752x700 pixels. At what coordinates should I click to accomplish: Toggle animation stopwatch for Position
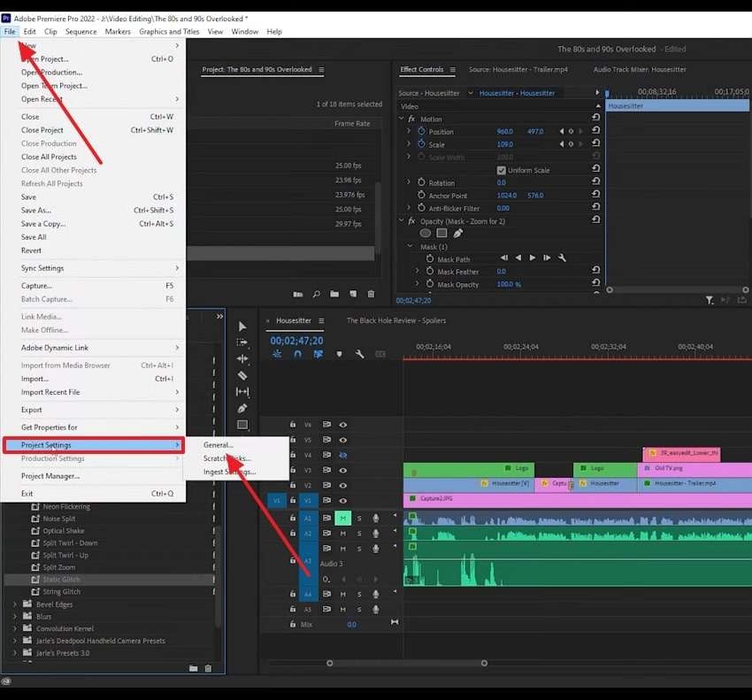(421, 131)
